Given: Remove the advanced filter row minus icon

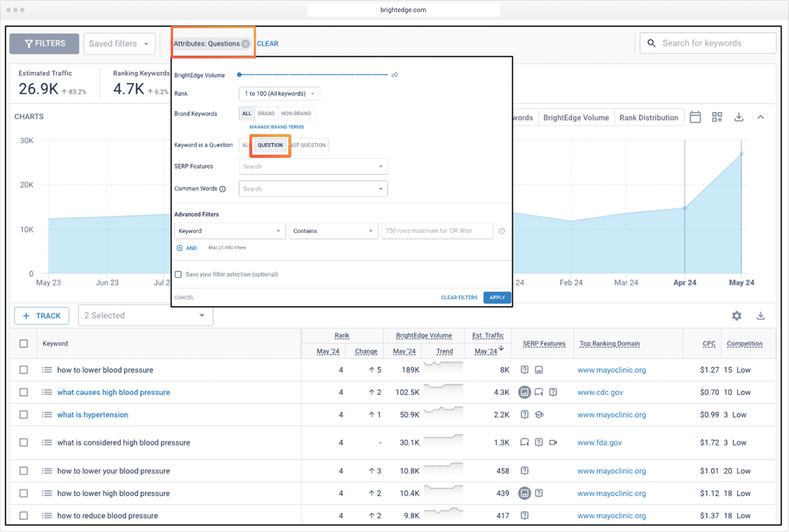Looking at the screenshot, I should click(x=502, y=231).
